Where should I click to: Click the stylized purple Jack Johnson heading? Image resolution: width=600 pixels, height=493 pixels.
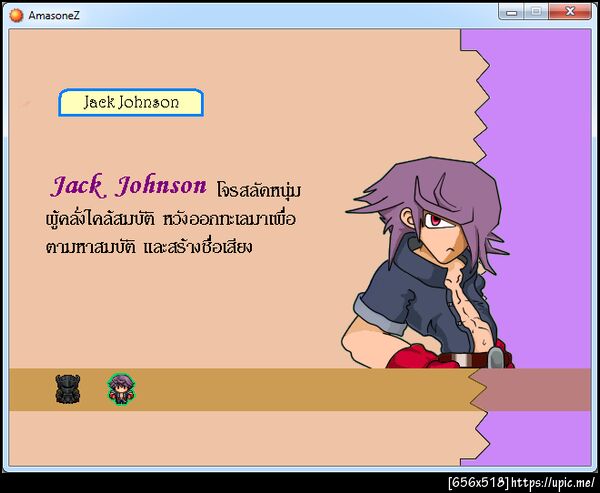click(x=128, y=186)
